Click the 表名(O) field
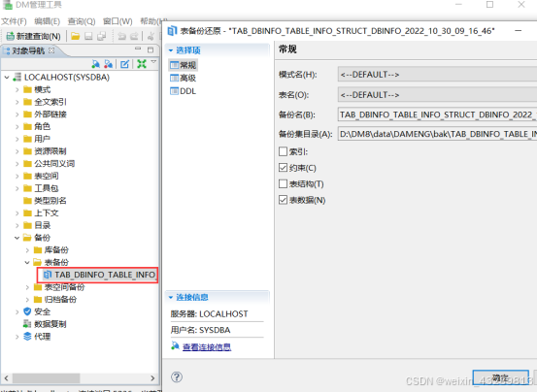 coord(437,95)
